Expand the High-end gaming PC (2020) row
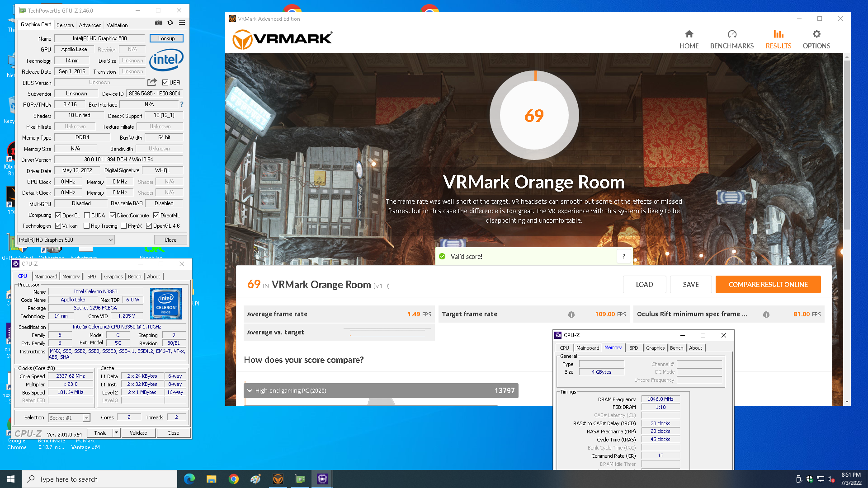 coord(381,390)
